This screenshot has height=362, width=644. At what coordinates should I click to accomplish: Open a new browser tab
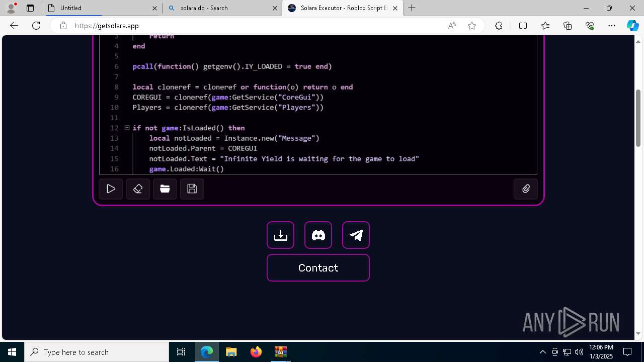[x=412, y=8]
